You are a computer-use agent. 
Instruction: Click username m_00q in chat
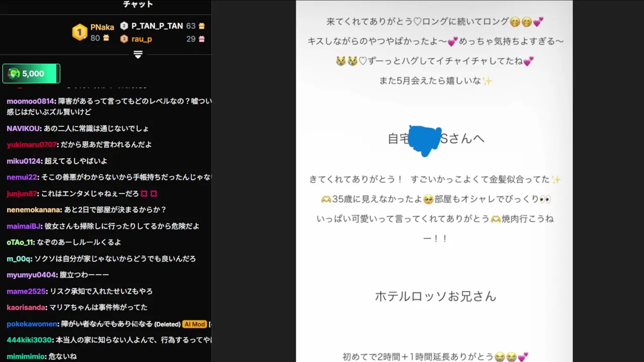tap(19, 258)
